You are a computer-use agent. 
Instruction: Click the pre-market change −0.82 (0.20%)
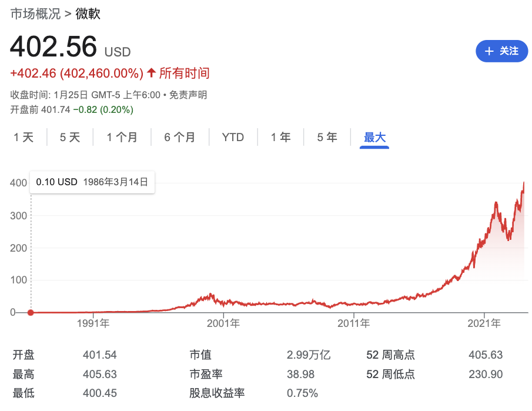point(103,109)
